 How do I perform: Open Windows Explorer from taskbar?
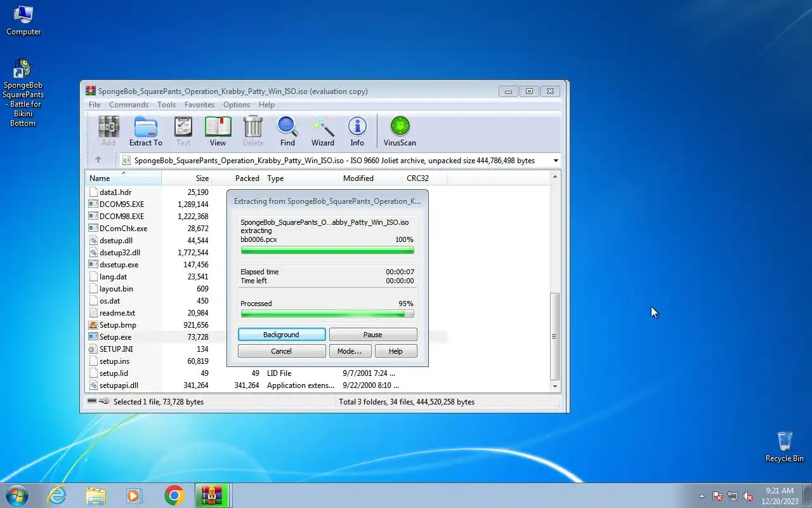pyautogui.click(x=96, y=495)
